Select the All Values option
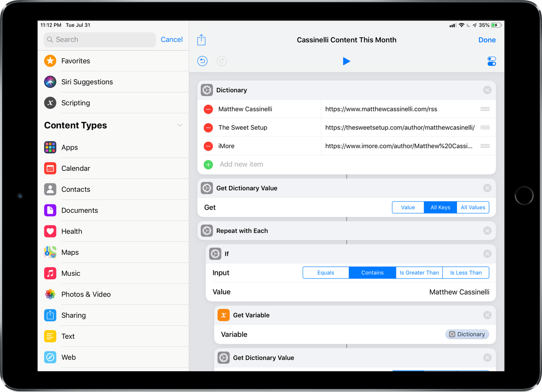 [x=473, y=207]
